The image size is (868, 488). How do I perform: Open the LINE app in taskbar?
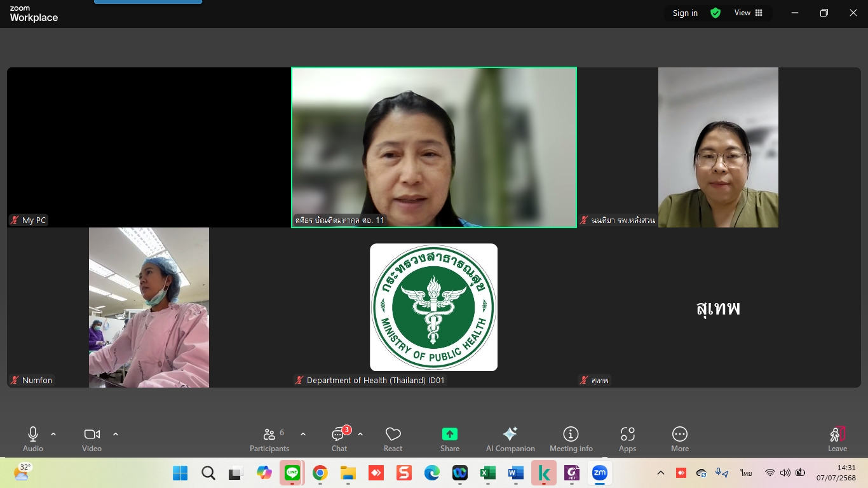pyautogui.click(x=292, y=473)
